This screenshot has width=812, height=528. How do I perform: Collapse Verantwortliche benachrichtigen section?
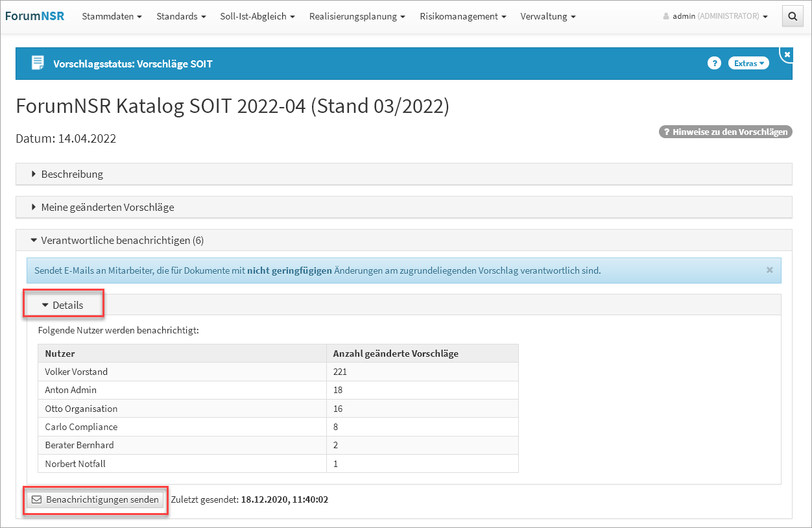click(122, 240)
